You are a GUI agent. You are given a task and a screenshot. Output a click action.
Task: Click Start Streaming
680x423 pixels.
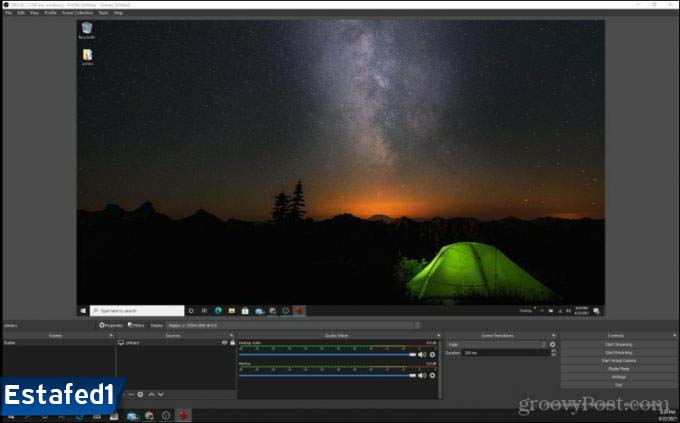click(x=618, y=344)
